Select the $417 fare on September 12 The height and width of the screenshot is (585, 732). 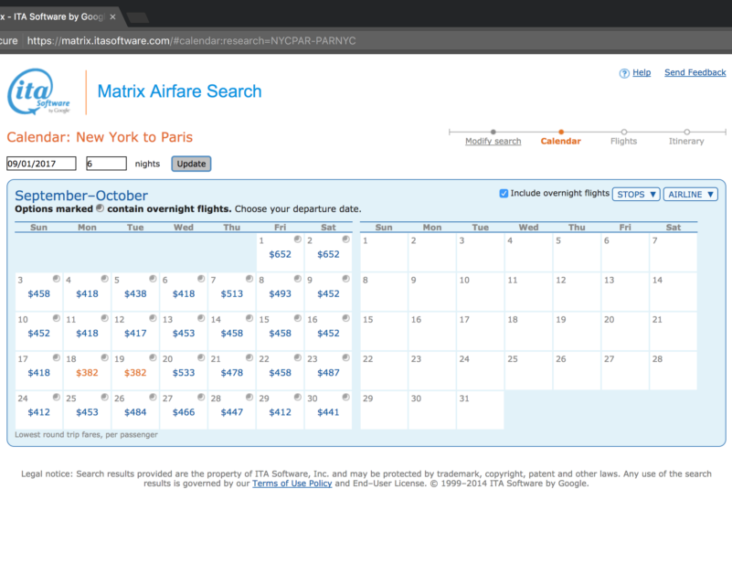pyautogui.click(x=135, y=333)
